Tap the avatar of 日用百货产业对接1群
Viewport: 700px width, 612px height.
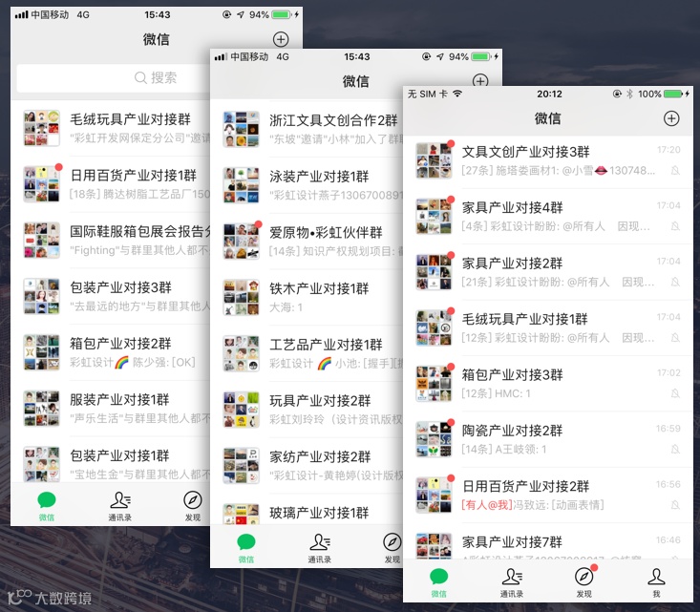coord(41,184)
